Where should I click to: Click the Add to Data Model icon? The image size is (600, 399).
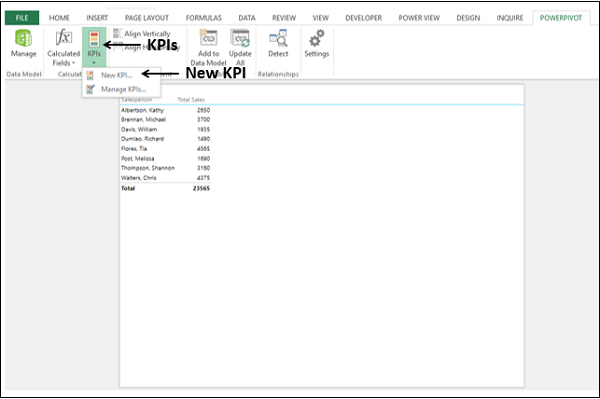(209, 38)
